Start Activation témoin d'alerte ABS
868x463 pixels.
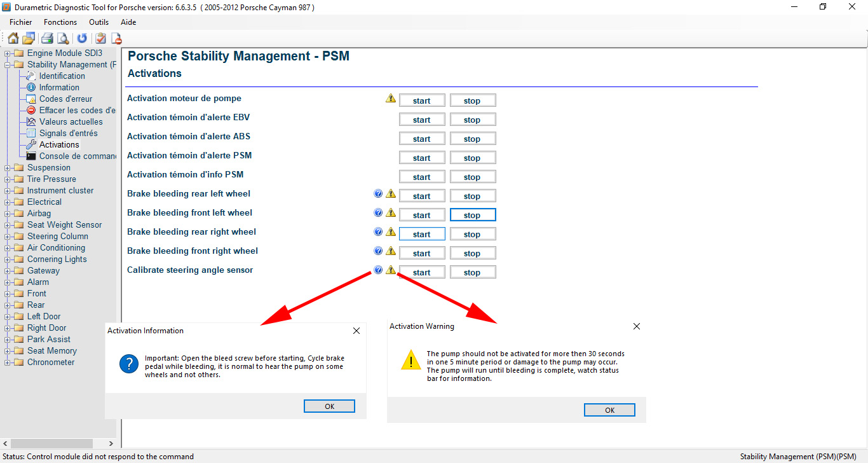click(422, 139)
